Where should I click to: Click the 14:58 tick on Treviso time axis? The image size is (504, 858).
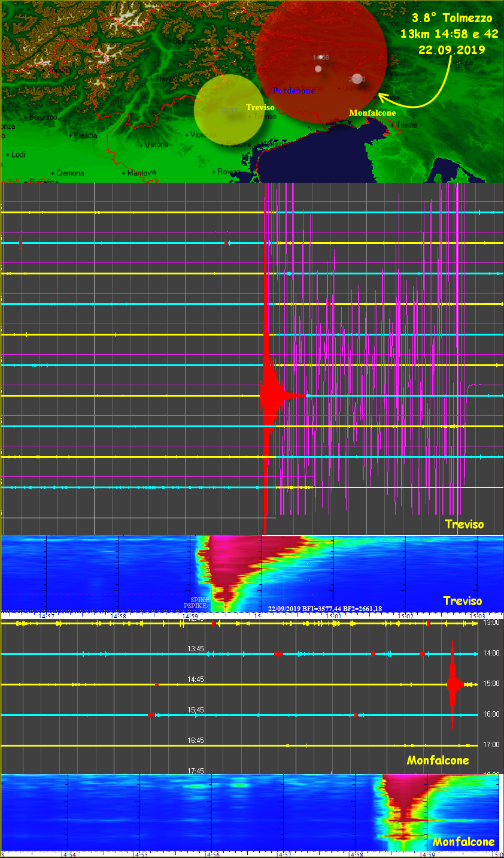pos(119,615)
